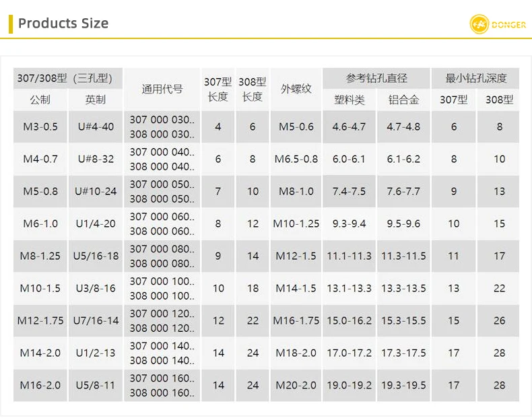Screen dimensions: 532x418
Task: Click the DONGER logo icon
Action: click(479, 24)
